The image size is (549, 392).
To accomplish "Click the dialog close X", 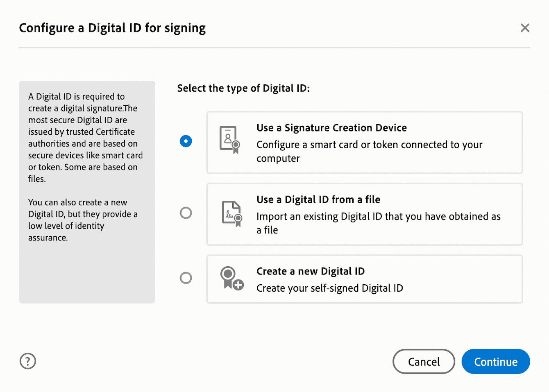I will point(525,27).
